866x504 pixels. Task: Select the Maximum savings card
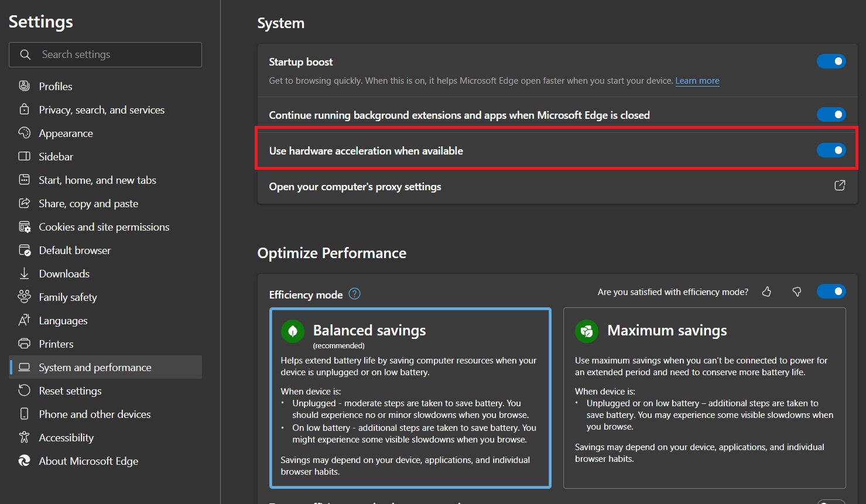(704, 398)
